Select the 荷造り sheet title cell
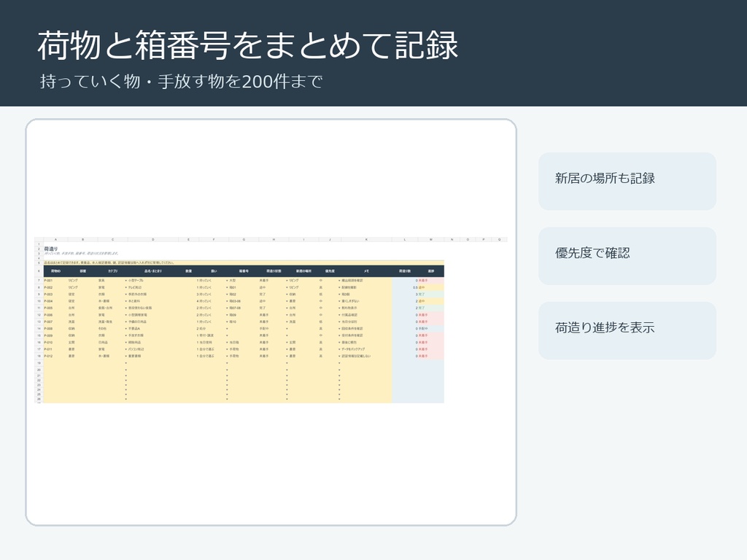747x560 pixels. (50, 249)
